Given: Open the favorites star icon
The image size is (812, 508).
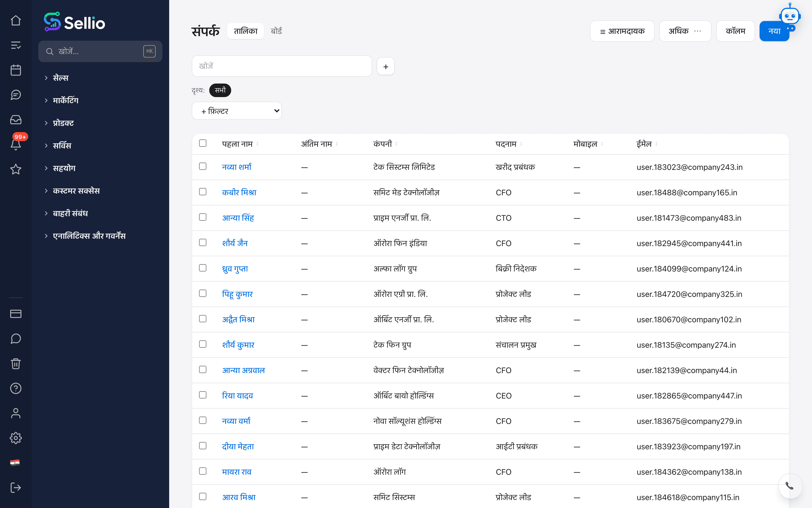Looking at the screenshot, I should point(16,169).
